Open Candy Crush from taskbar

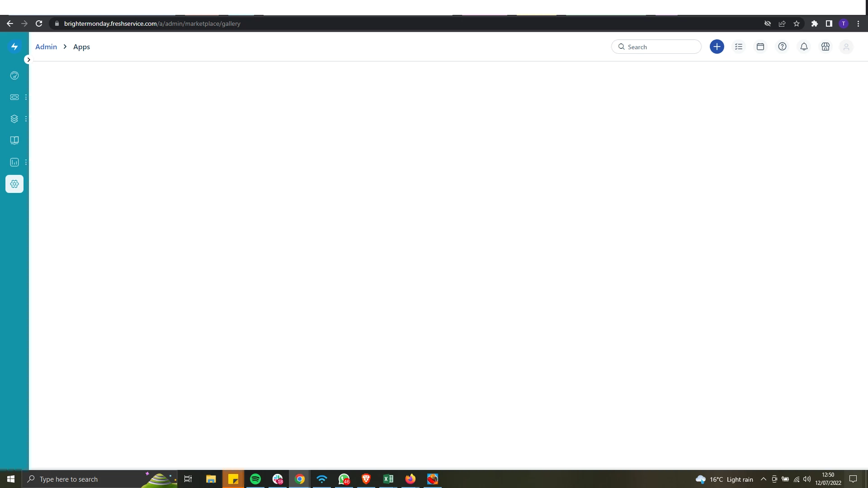433,479
